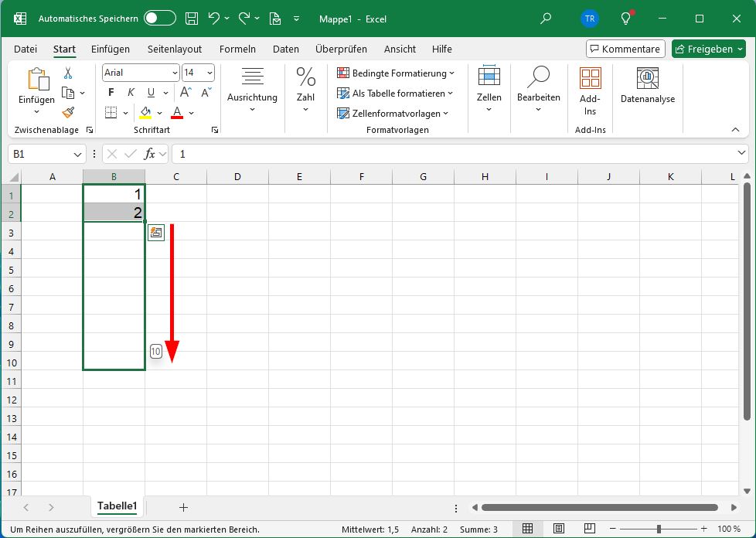Open the font size 14 dropdown
Viewport: 756px width, 538px height.
209,72
